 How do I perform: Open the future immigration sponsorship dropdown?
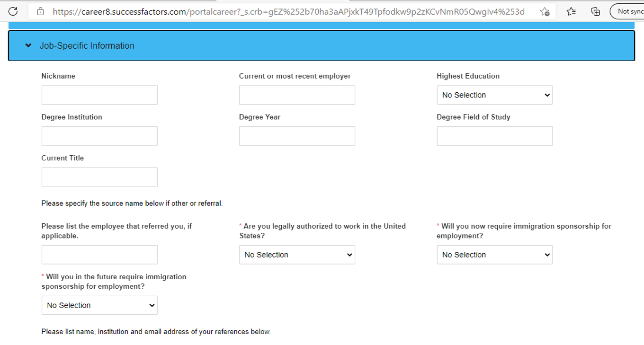tap(99, 305)
